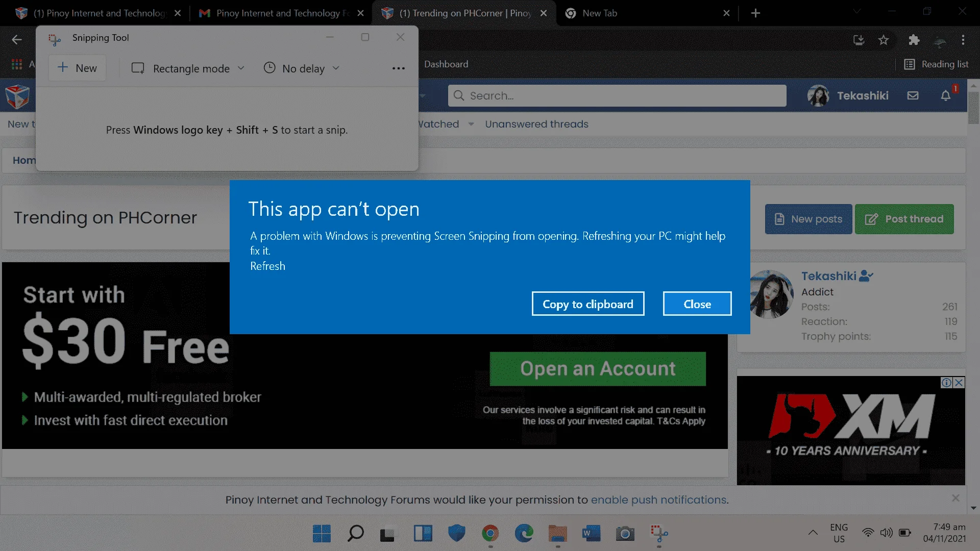The image size is (980, 551).
Task: Close the New Tab tab
Action: pyautogui.click(x=726, y=13)
